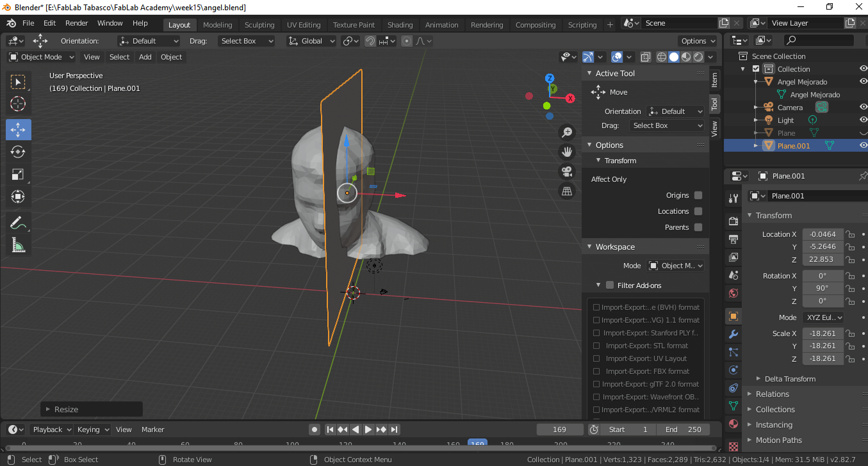Image resolution: width=868 pixels, height=466 pixels.
Task: Switch to orthographic grid view icon
Action: [x=566, y=191]
